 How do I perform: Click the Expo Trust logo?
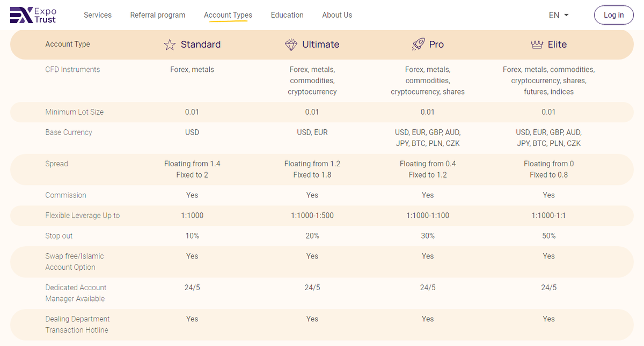point(33,15)
